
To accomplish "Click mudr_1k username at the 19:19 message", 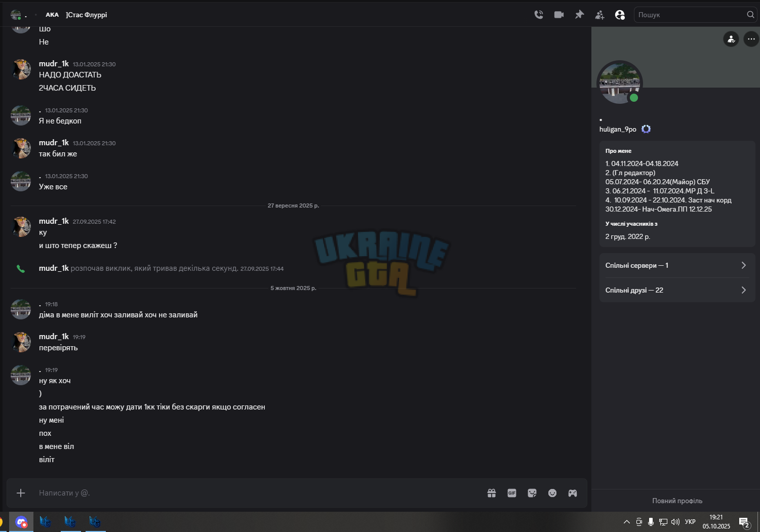I will coord(54,336).
